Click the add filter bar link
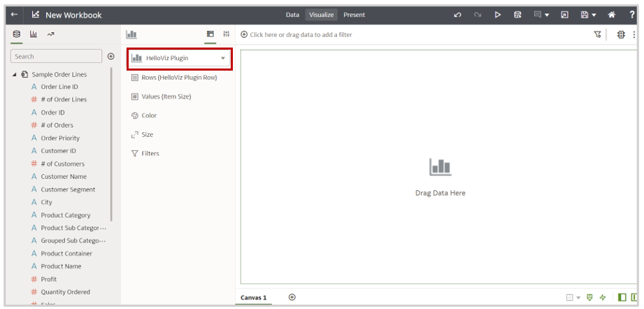Viewport: 644px width, 309px height. (296, 34)
